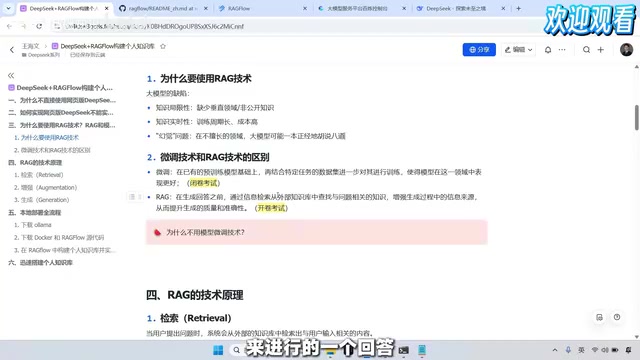
Task: Open the user avatar profile
Action: 626,49
